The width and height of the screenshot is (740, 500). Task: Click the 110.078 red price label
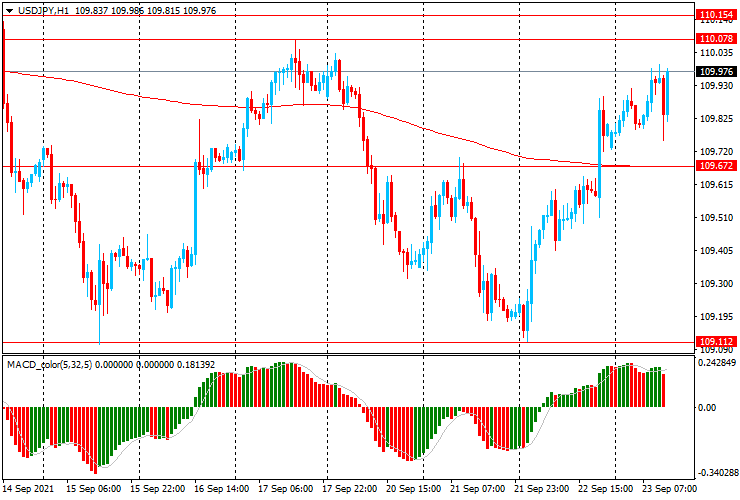click(x=716, y=39)
